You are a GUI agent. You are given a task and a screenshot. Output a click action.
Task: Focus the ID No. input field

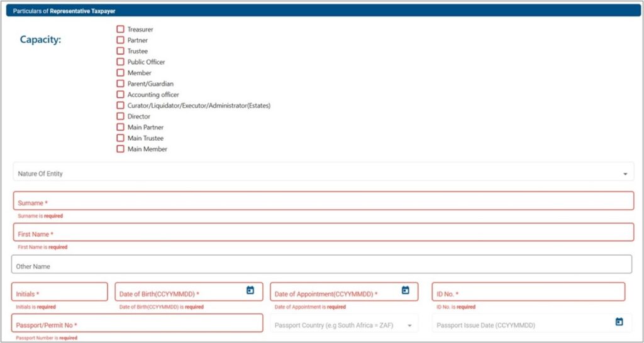(528, 291)
